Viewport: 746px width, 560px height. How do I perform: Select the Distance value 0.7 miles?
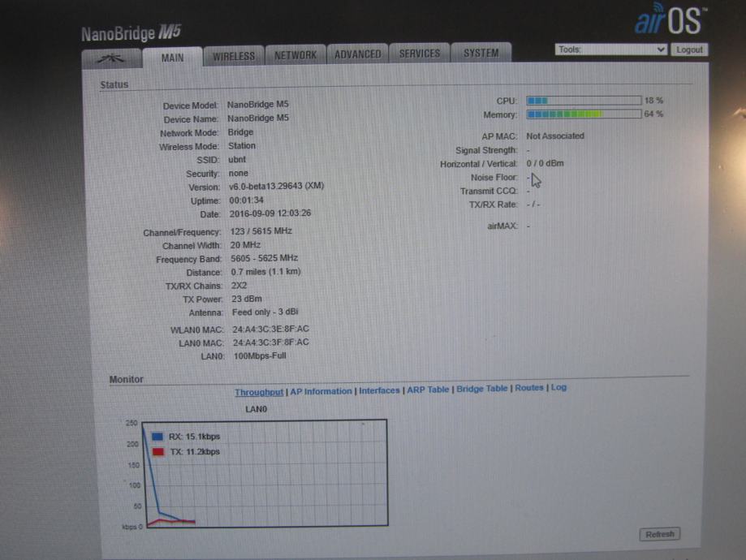[265, 272]
